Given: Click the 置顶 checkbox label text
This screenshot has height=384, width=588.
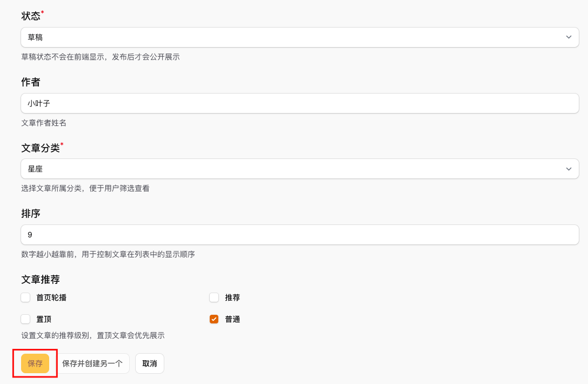Looking at the screenshot, I should click(x=44, y=319).
